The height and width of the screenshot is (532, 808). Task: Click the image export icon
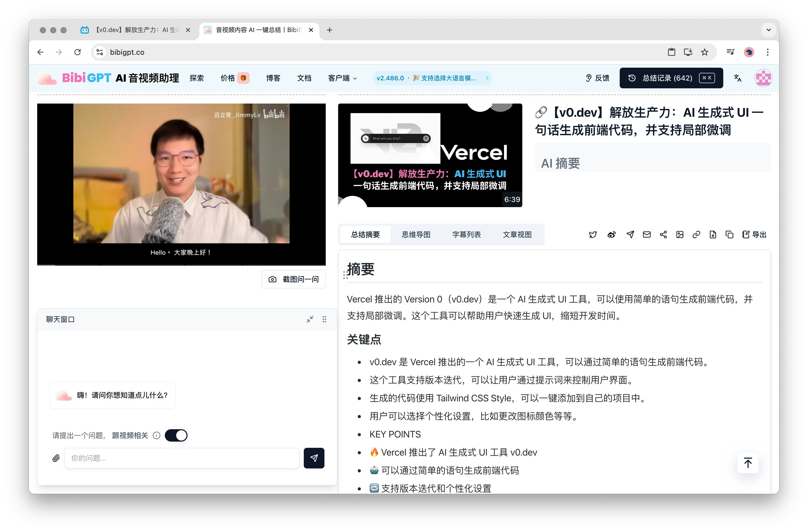pos(680,234)
